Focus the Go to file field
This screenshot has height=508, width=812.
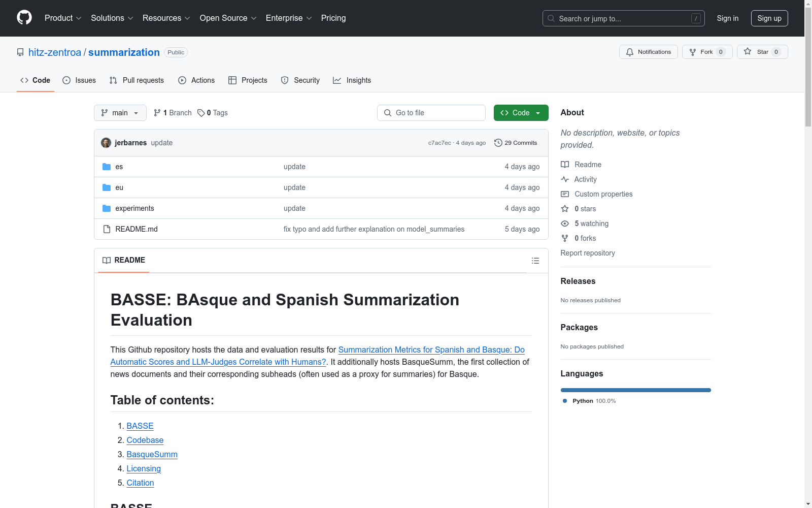tap(431, 113)
